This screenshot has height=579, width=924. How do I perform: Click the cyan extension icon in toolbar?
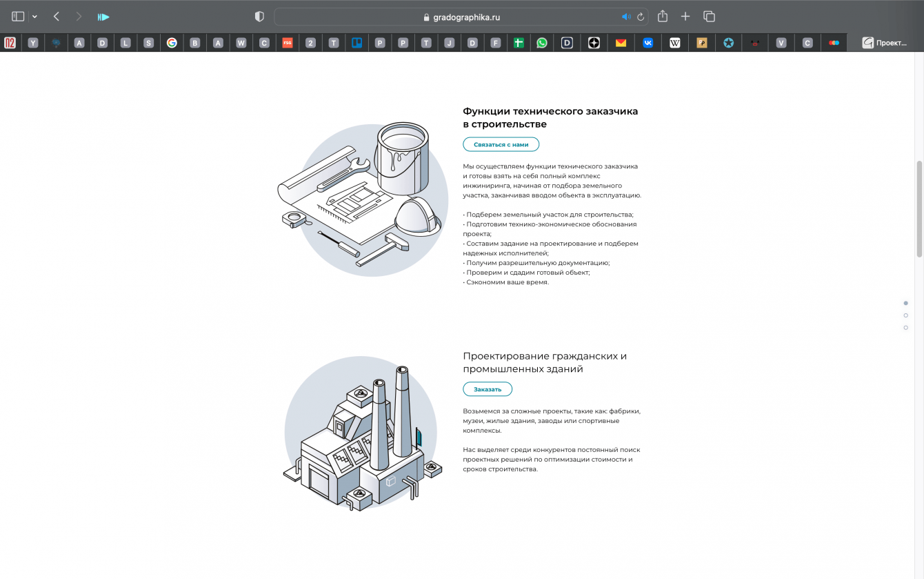(103, 17)
